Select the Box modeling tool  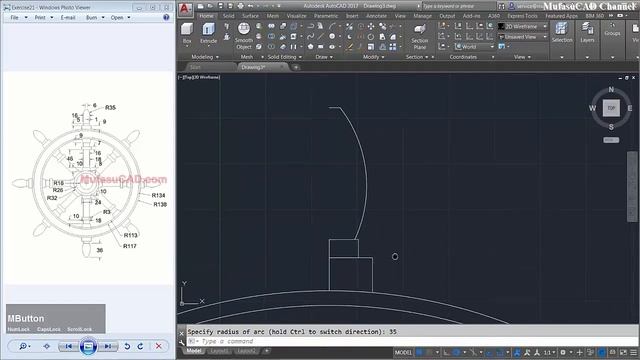pyautogui.click(x=187, y=34)
